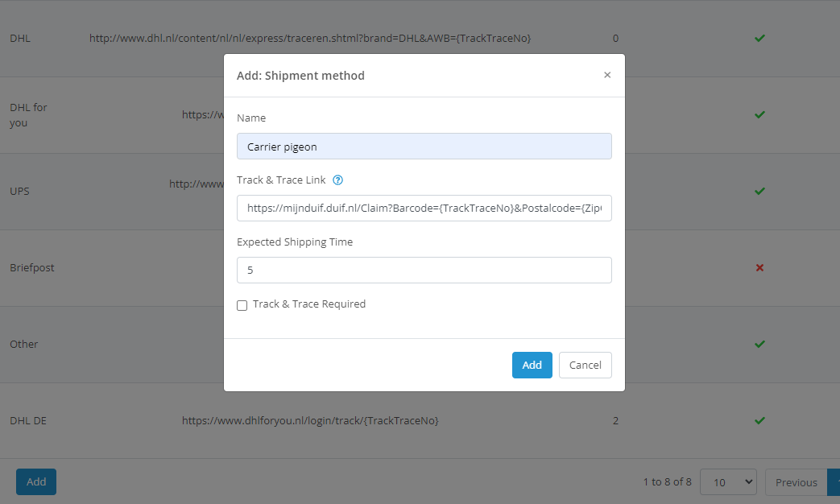Close the Add Shipment method dialog
840x504 pixels.
607,74
